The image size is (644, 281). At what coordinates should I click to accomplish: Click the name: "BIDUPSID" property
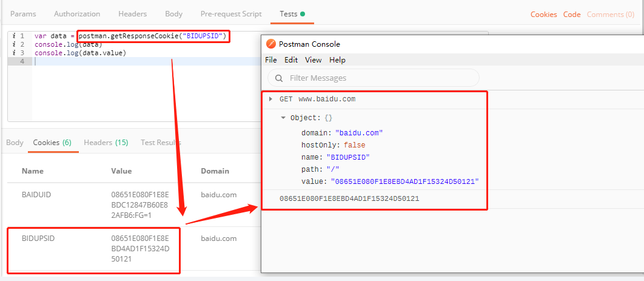click(335, 157)
